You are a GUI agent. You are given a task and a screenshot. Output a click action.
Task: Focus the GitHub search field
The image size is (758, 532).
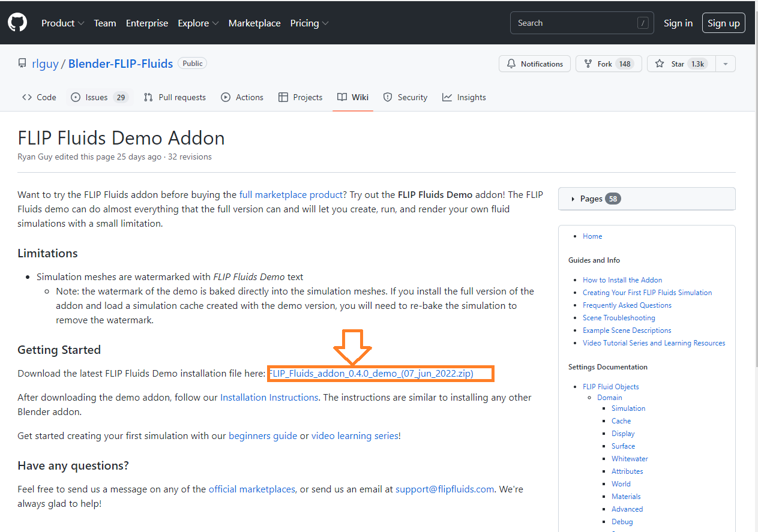point(573,23)
